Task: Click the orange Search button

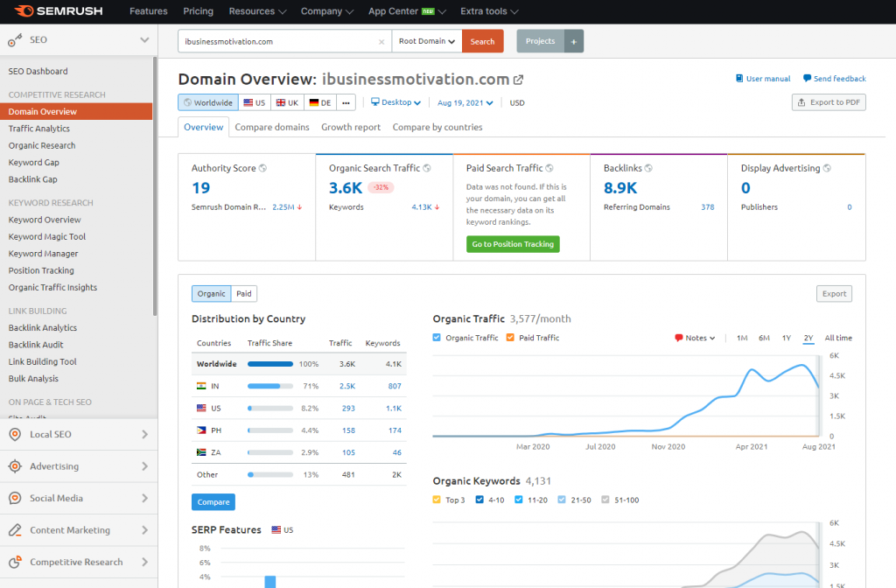Action: point(483,41)
